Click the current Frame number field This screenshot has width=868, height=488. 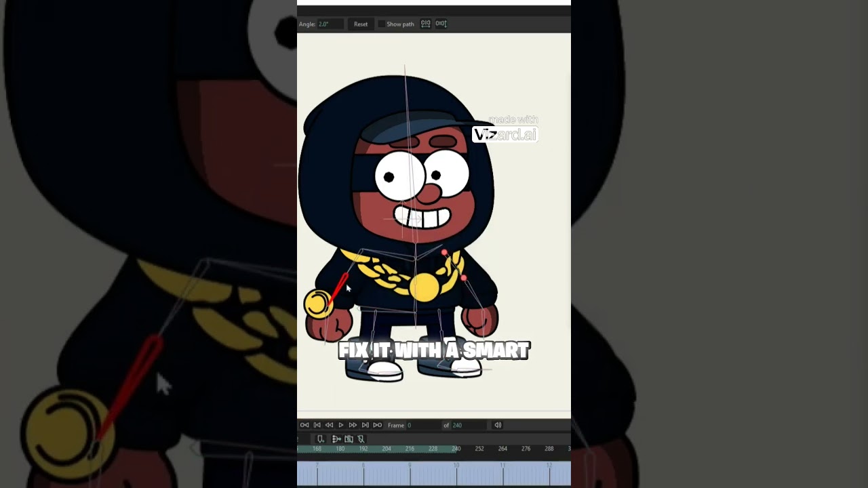[x=423, y=425]
